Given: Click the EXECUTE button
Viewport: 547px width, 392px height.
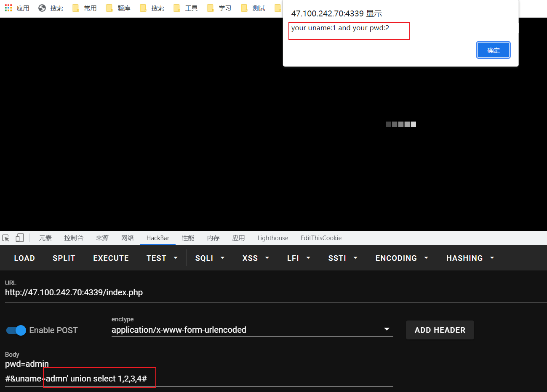Looking at the screenshot, I should point(111,258).
